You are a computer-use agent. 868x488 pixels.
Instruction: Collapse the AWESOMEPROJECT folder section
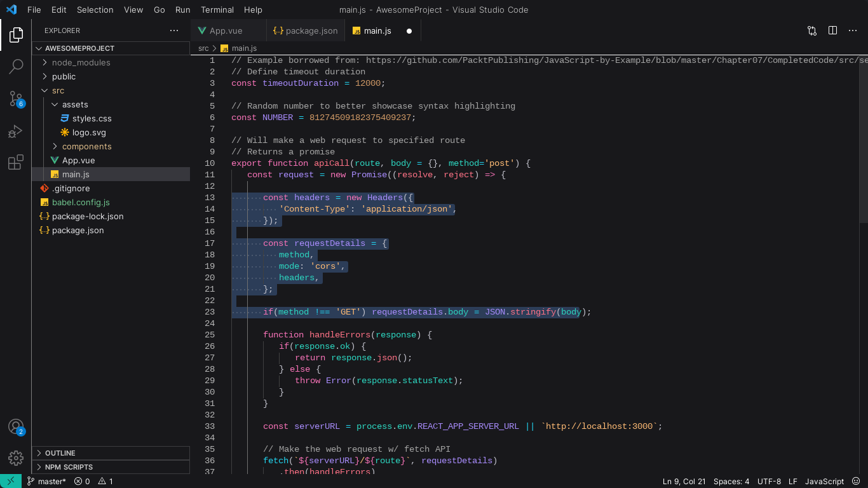[x=111, y=48]
